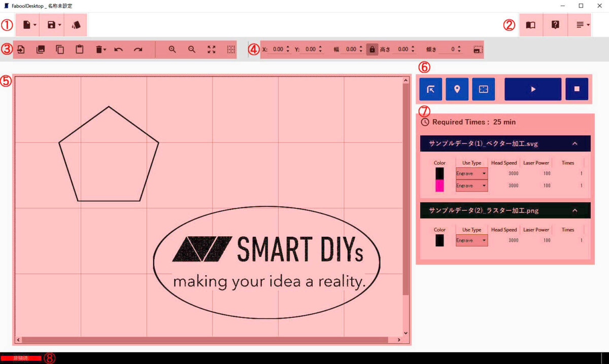The height and width of the screenshot is (364, 609).
Task: Click the zoom out magnifier icon
Action: pos(192,50)
